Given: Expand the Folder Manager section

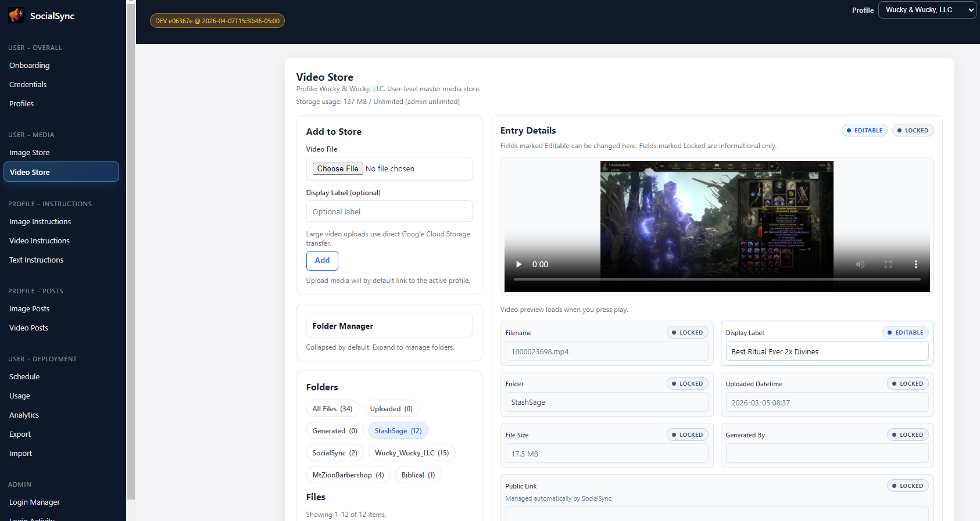Looking at the screenshot, I should point(389,326).
